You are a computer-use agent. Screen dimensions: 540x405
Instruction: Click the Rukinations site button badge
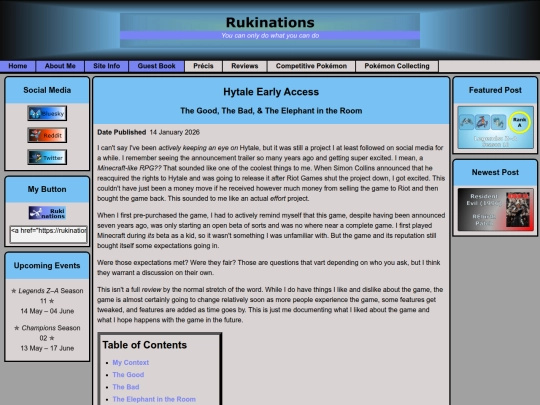tap(47, 213)
